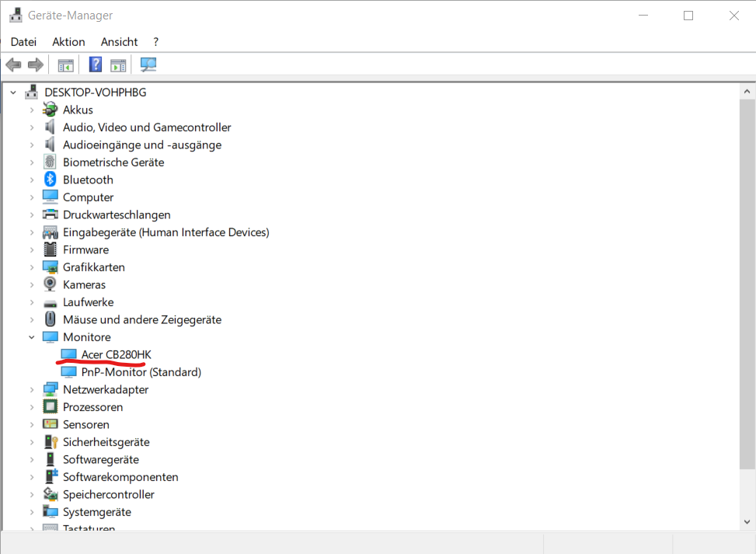This screenshot has width=756, height=554.
Task: Select the PnP-Monitor (Standard) entry
Action: pyautogui.click(x=141, y=372)
